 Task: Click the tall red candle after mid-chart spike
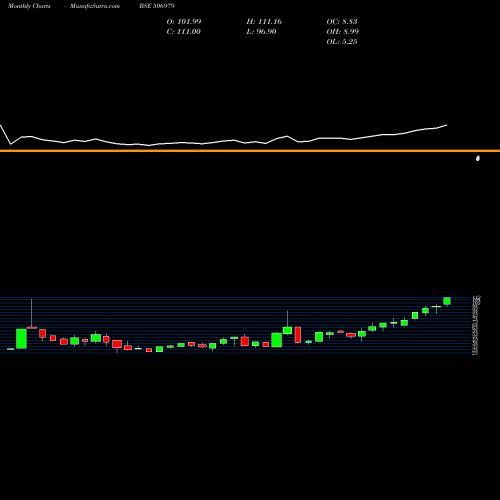pyautogui.click(x=298, y=335)
